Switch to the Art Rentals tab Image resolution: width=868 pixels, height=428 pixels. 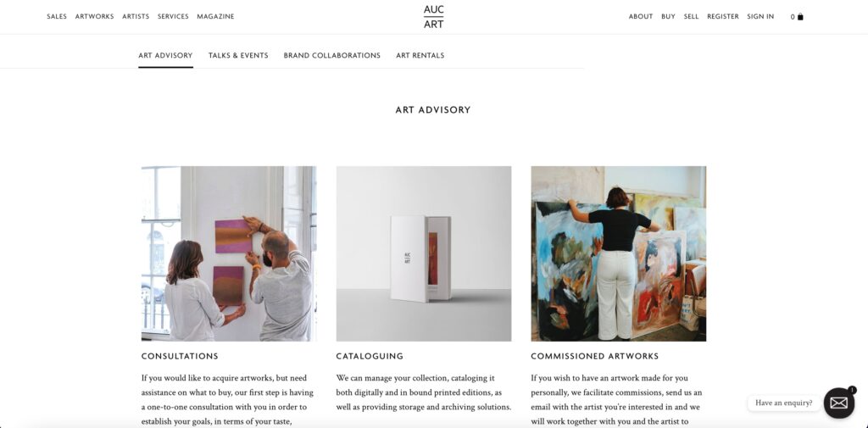coord(420,55)
